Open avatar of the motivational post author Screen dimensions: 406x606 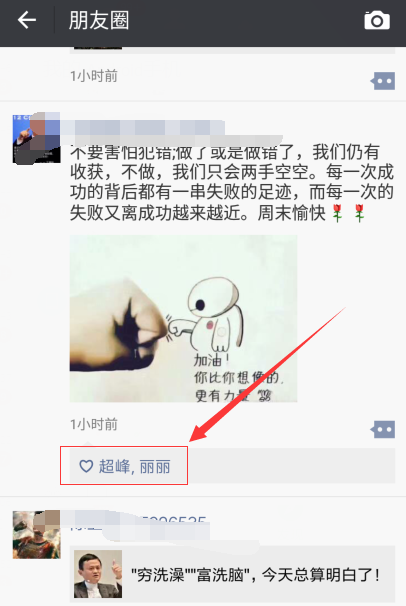[36, 138]
